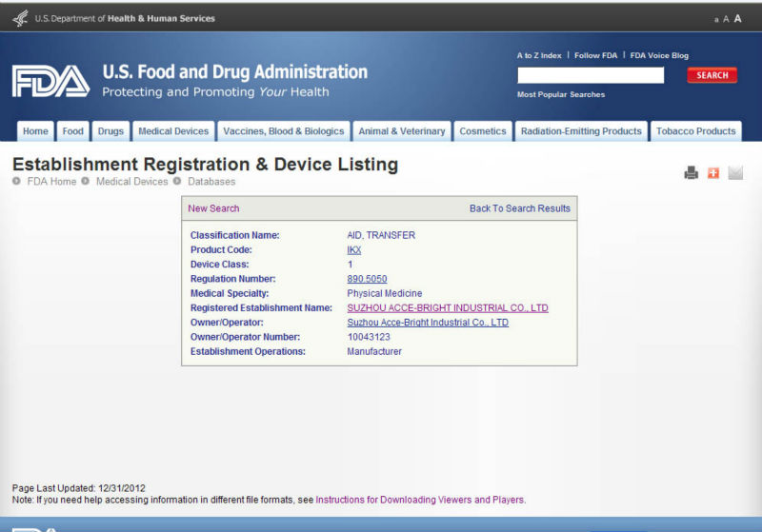The height and width of the screenshot is (532, 762).
Task: Open the FDA Voice Blog link
Action: (659, 55)
